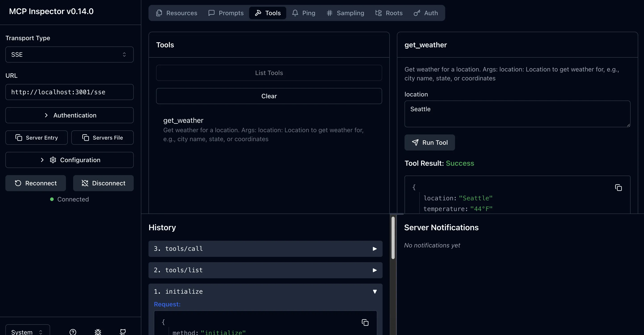
Task: Switch to the Prompts tab
Action: point(226,13)
